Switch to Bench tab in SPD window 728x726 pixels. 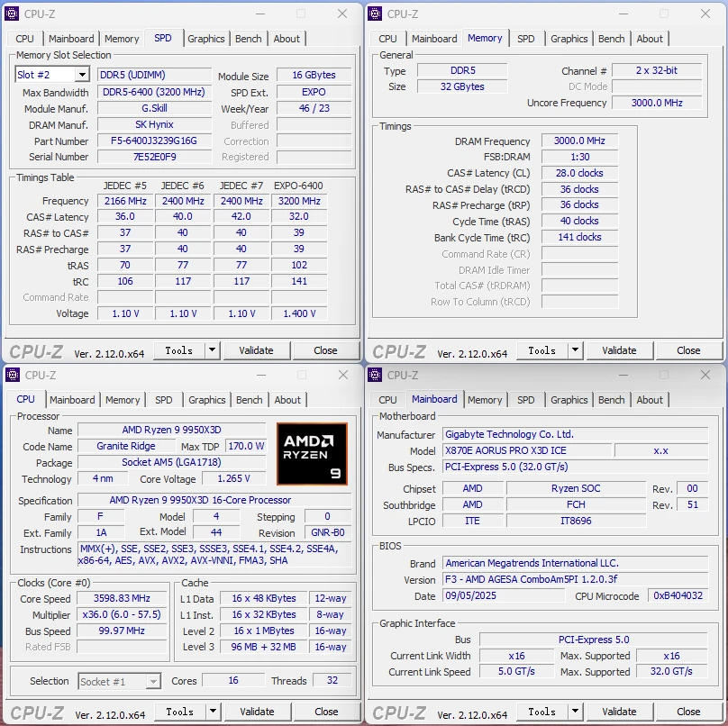(249, 39)
